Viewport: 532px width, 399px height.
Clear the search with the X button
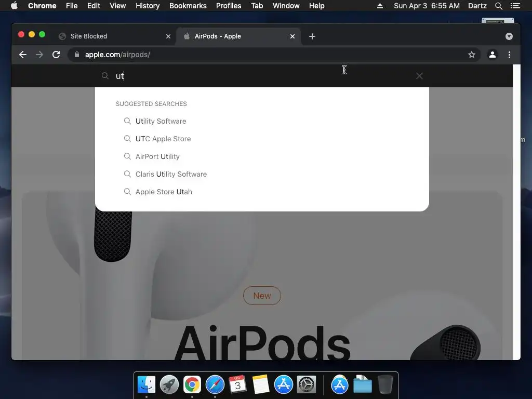point(419,76)
